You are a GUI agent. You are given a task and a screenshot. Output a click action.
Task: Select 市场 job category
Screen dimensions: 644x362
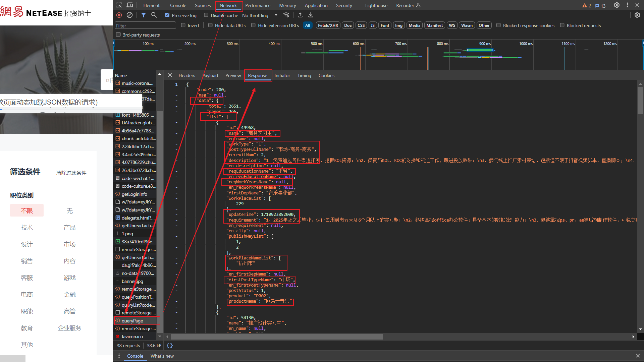[70, 244]
